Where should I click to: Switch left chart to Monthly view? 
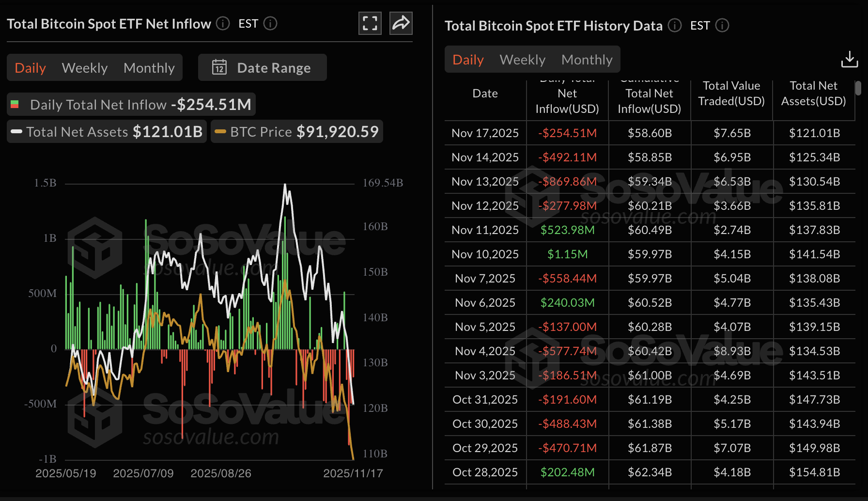pos(149,68)
